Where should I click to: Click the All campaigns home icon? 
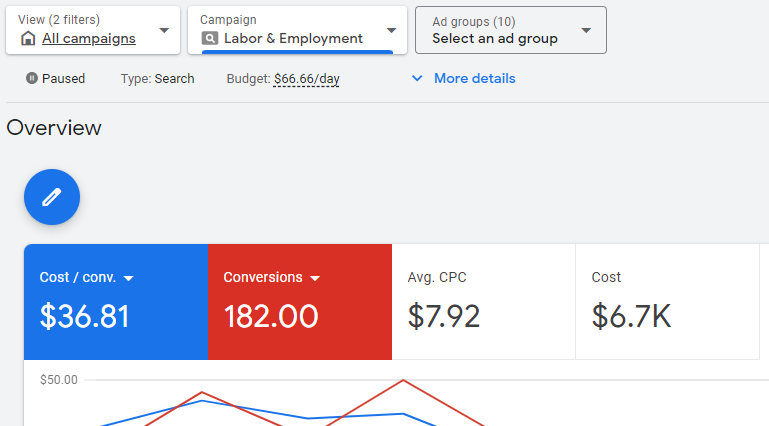(x=28, y=38)
